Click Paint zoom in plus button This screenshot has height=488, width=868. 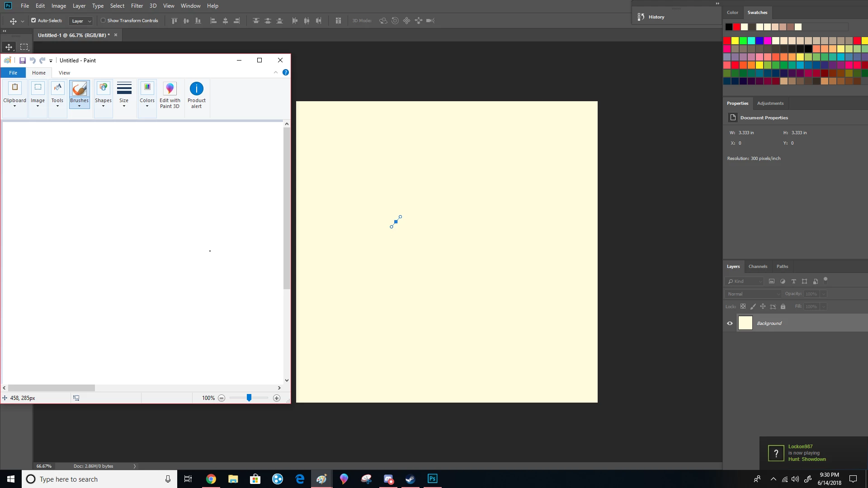[x=277, y=398]
